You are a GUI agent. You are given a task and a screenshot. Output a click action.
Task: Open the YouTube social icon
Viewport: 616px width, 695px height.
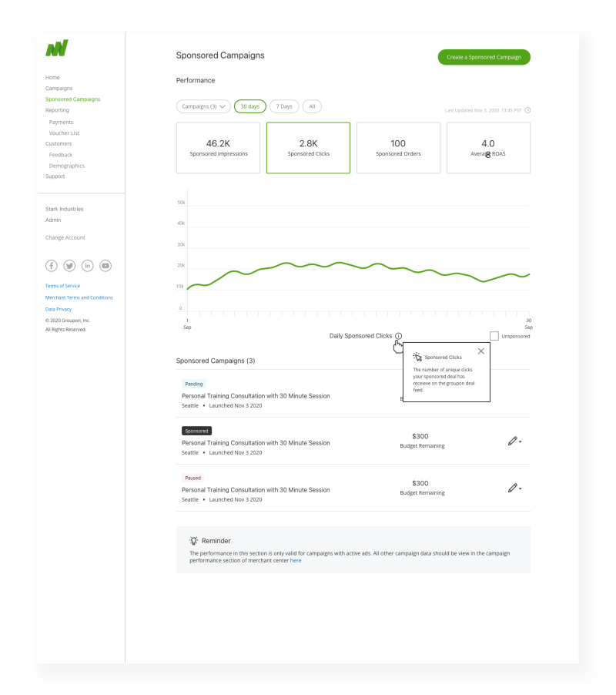point(105,266)
